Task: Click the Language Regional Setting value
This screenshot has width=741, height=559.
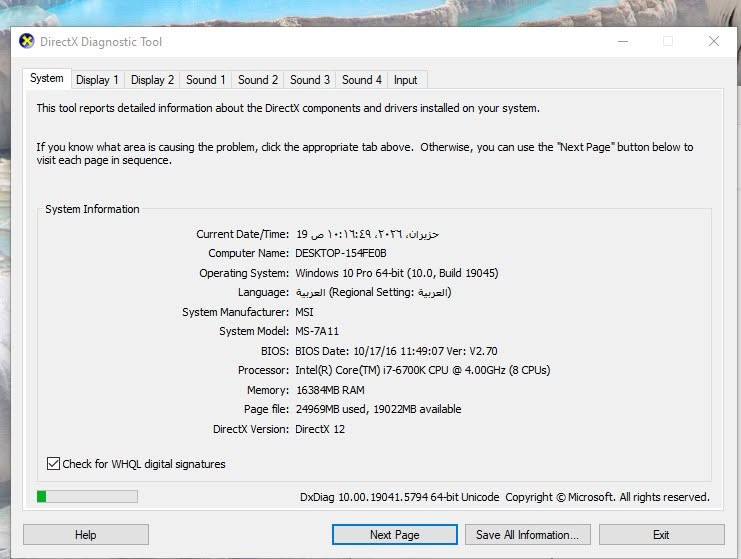Action: (x=373, y=292)
